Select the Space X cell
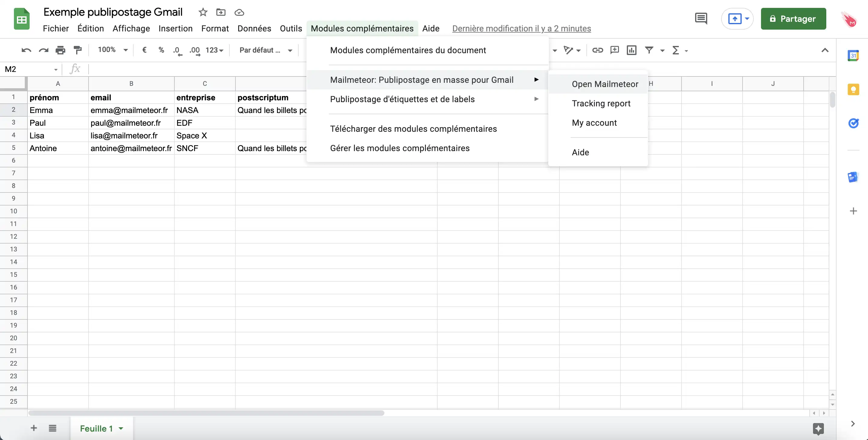The width and height of the screenshot is (868, 440). (x=205, y=135)
